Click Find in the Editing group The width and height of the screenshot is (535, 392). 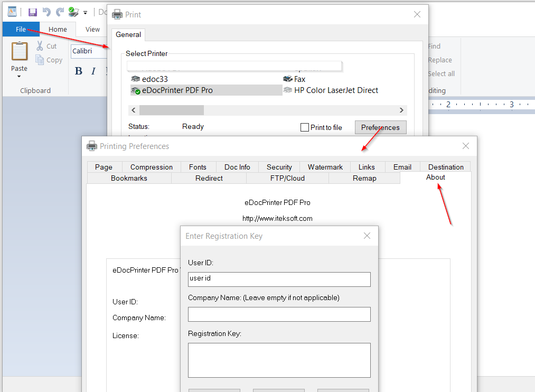(x=434, y=46)
